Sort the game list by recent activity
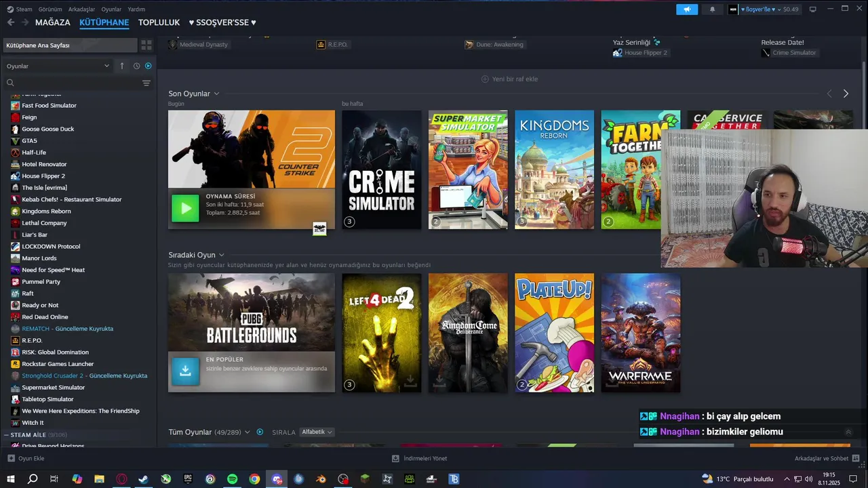The width and height of the screenshot is (868, 488). tap(136, 66)
